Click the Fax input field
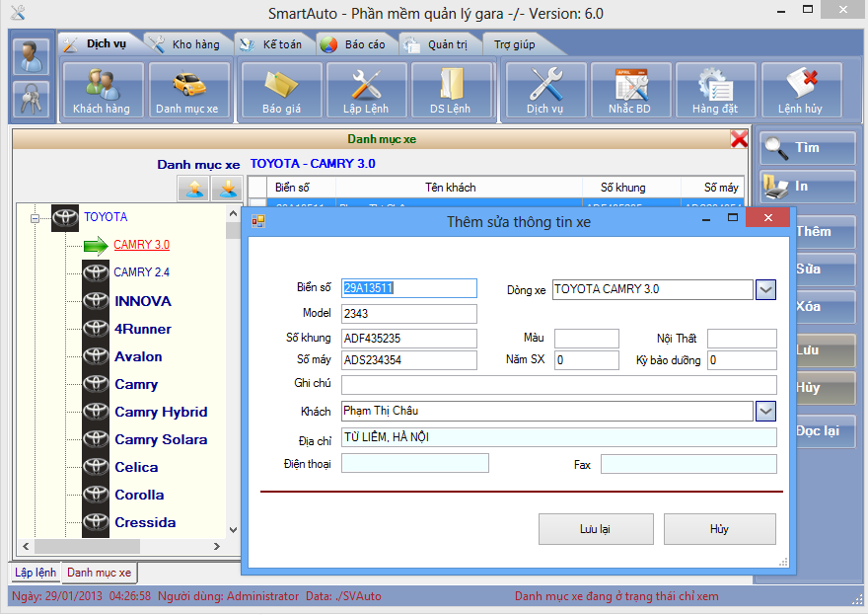The width and height of the screenshot is (868, 615). click(x=688, y=464)
